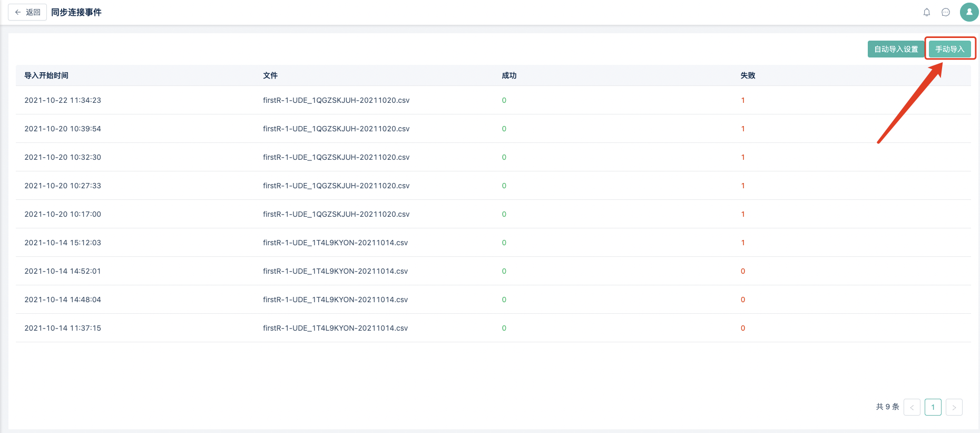Click the 失败 column header
This screenshot has height=433, width=980.
748,75
